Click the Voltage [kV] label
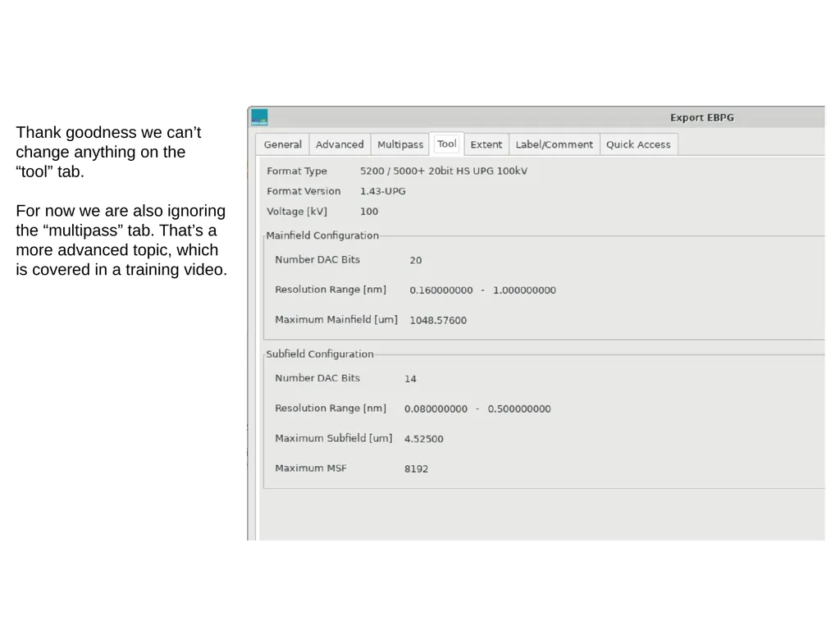Screen dimensions: 840x630 click(297, 212)
